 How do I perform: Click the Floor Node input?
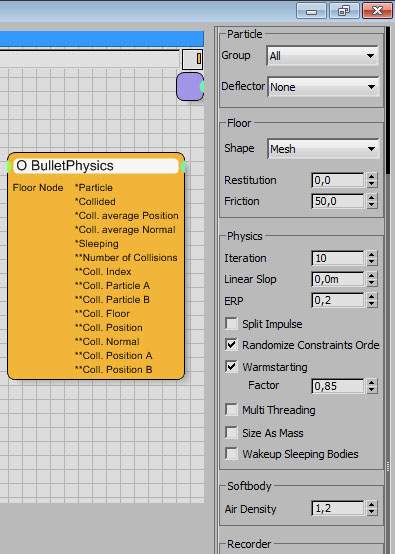(x=38, y=188)
